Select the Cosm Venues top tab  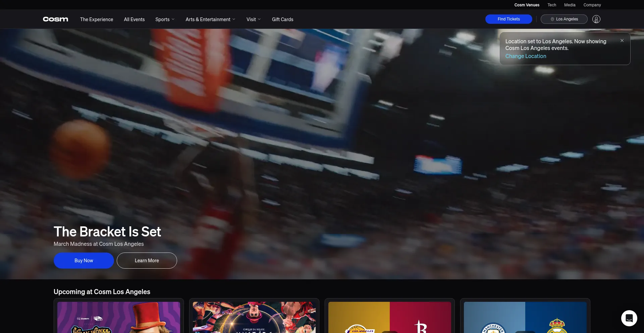coord(527,5)
